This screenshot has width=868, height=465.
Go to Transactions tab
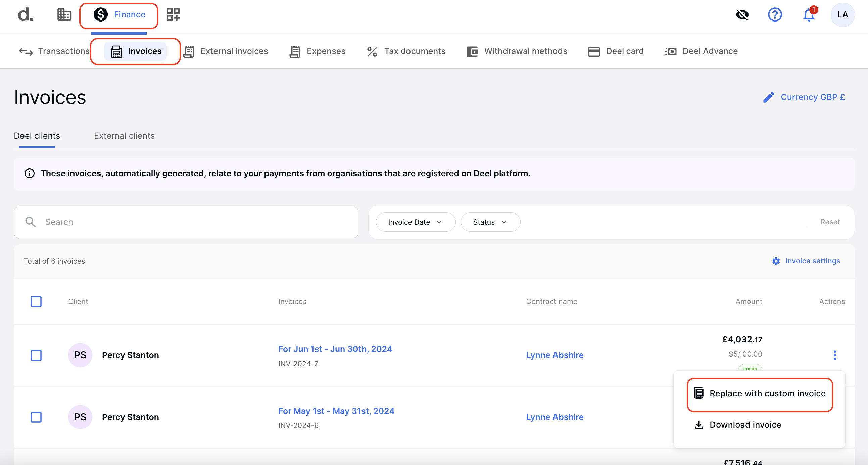click(x=54, y=51)
